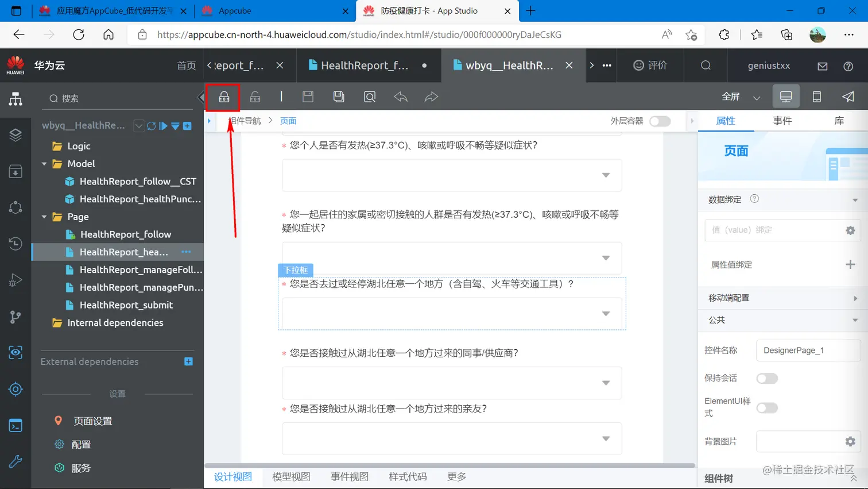Open the 全屏 dropdown arrow
The height and width of the screenshot is (489, 868).
coord(757,98)
